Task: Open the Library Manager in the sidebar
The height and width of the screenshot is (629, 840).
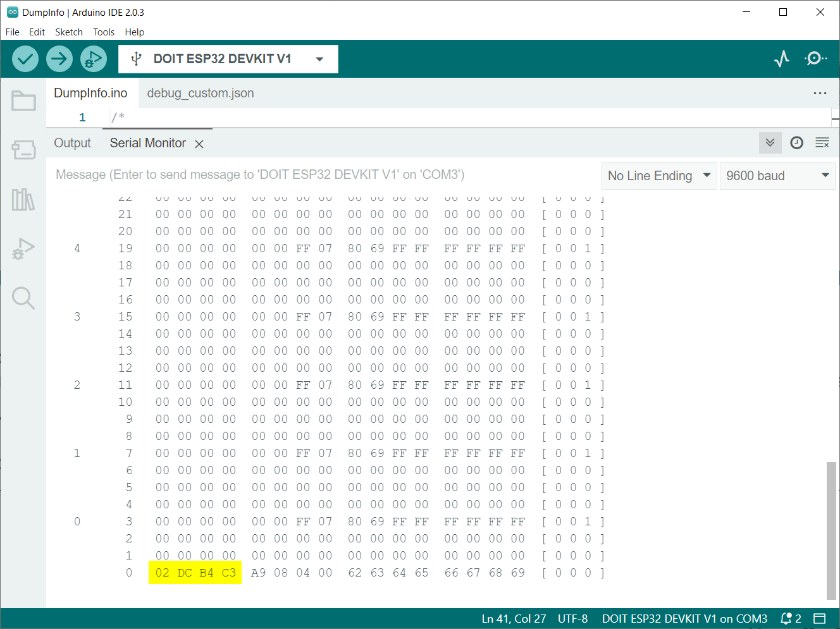Action: pos(23,200)
